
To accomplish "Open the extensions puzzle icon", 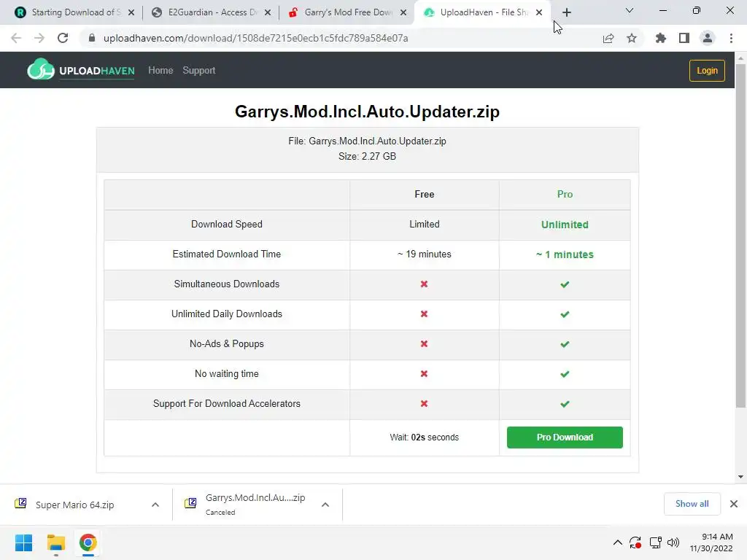I will 661,38.
